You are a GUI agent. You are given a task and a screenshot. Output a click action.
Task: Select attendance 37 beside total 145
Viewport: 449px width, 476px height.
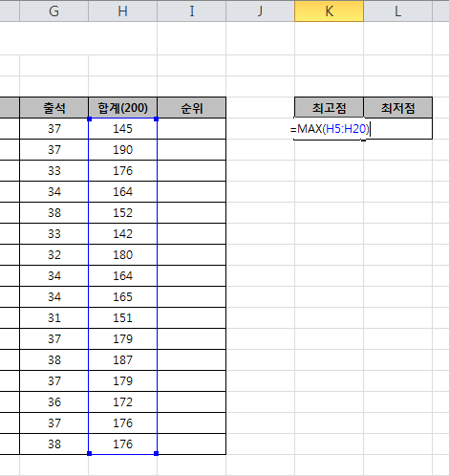(53, 129)
